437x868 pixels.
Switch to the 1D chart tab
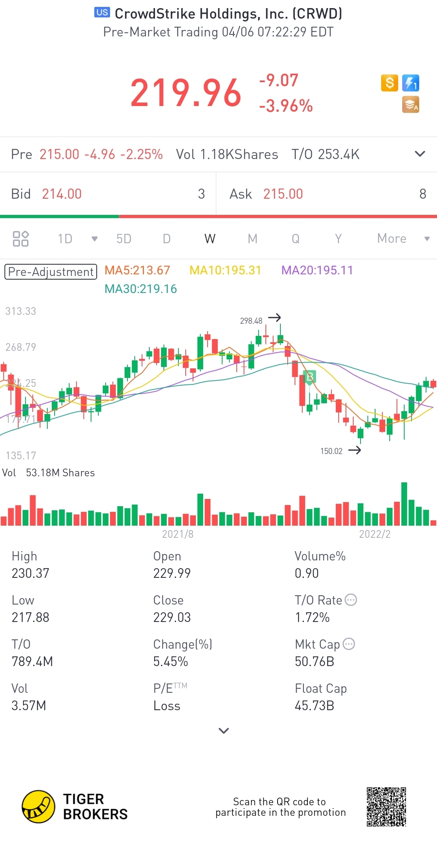[x=65, y=239]
